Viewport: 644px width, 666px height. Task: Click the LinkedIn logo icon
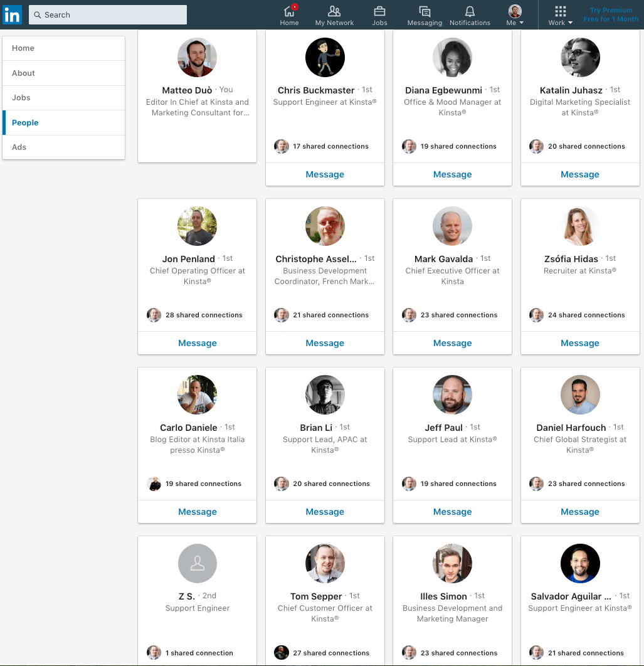tap(12, 14)
